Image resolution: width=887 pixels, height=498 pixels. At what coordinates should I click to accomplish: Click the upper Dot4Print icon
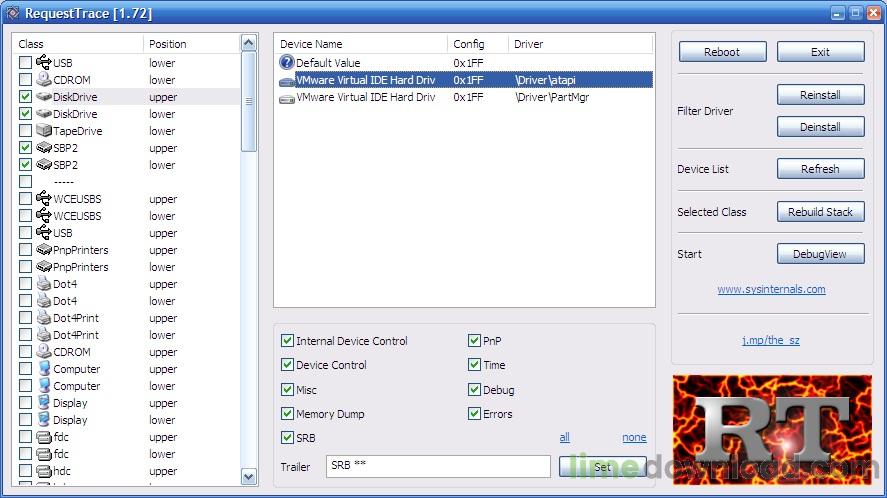(44, 318)
